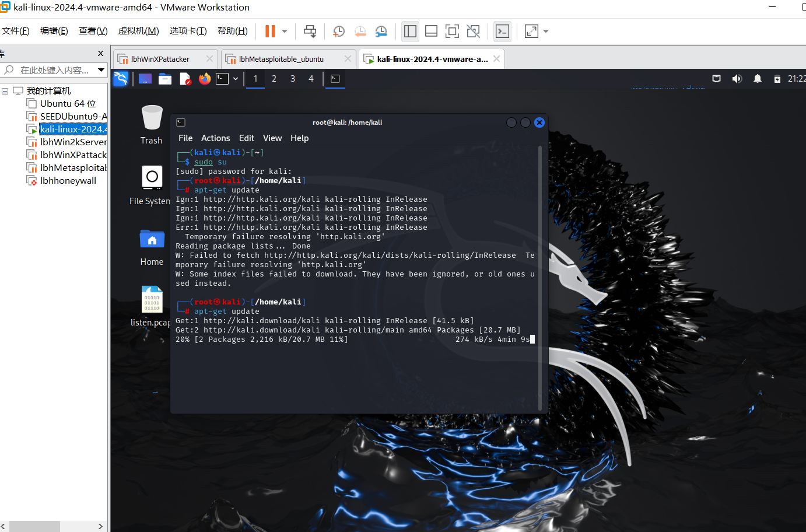Launch the terminal emulator from Kali panel
Image resolution: width=806 pixels, height=532 pixels.
pos(222,79)
